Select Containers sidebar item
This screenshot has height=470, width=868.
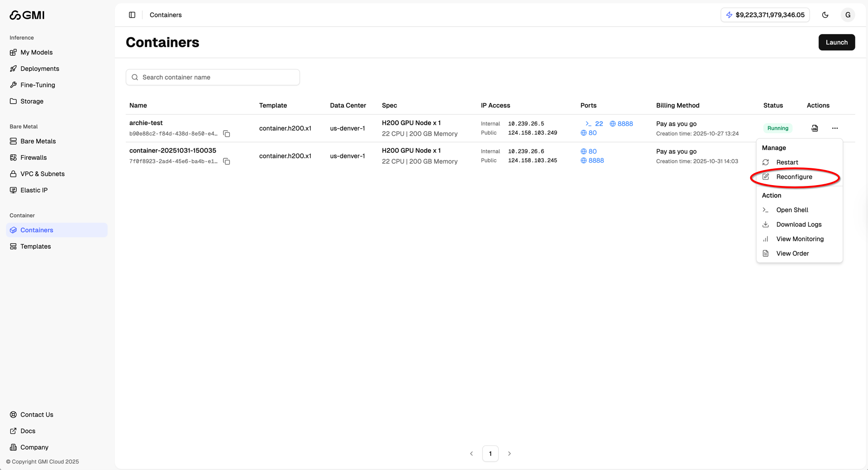57,230
